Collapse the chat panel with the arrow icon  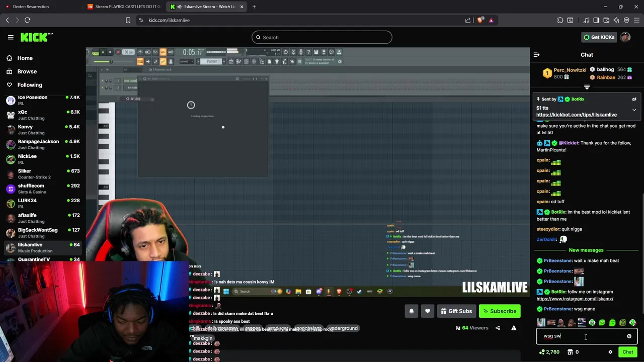click(536, 55)
